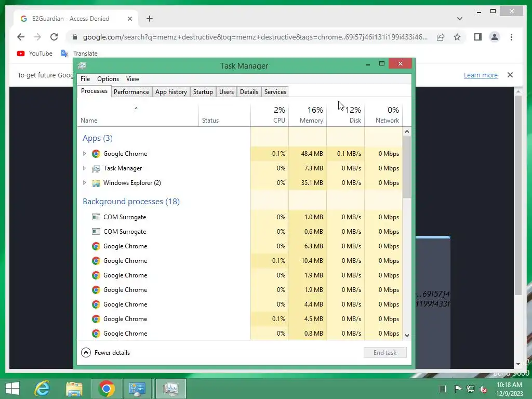The height and width of the screenshot is (399, 532).
Task: Expand the Task Manager app row
Action: 85,168
